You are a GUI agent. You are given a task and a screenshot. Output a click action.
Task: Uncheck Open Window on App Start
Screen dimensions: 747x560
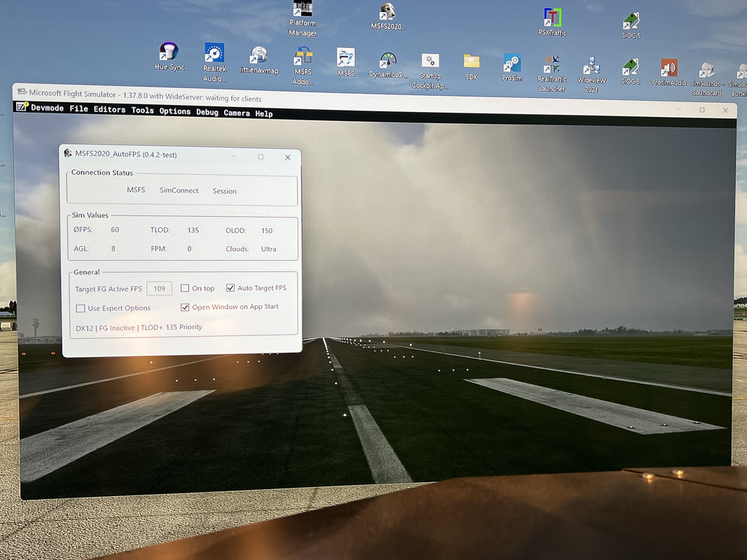click(185, 307)
